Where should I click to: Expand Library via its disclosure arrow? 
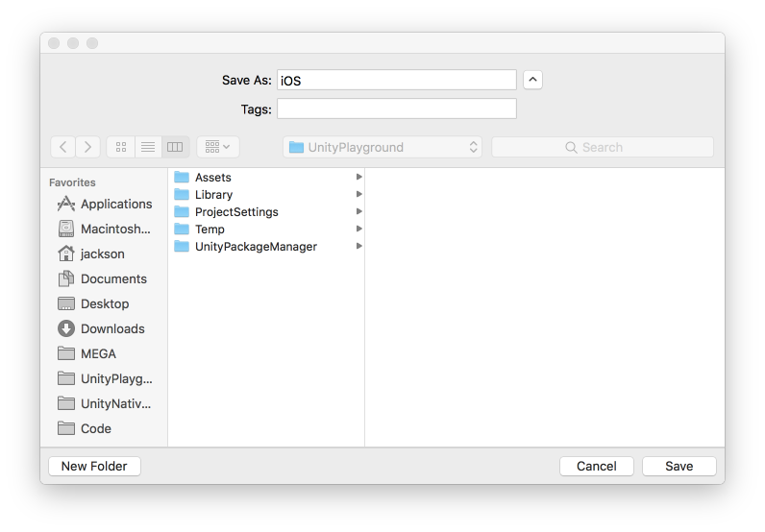tap(359, 194)
